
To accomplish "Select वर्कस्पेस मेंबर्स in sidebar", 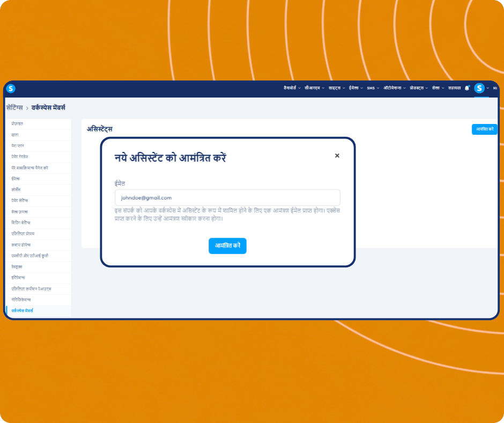I will coord(38,311).
